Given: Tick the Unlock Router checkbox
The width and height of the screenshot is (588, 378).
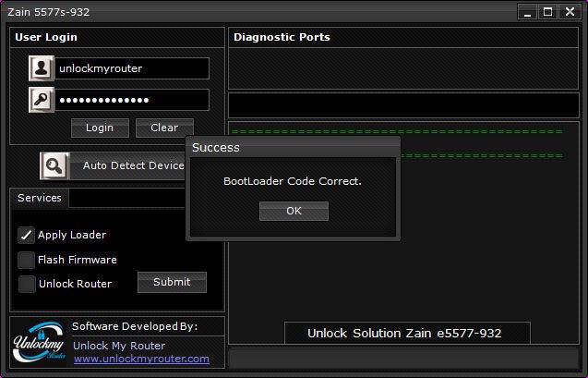Looking at the screenshot, I should pos(27,284).
